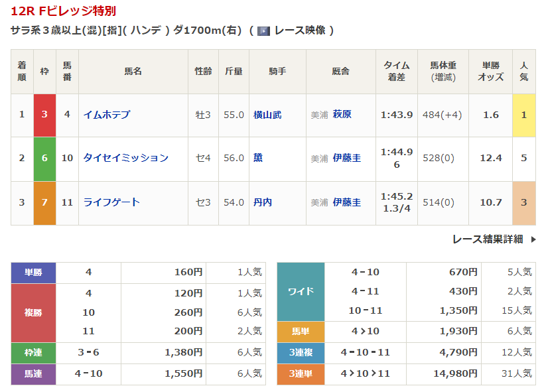Click the 単勝 payout label
The width and height of the screenshot is (546, 392).
[x=33, y=273]
